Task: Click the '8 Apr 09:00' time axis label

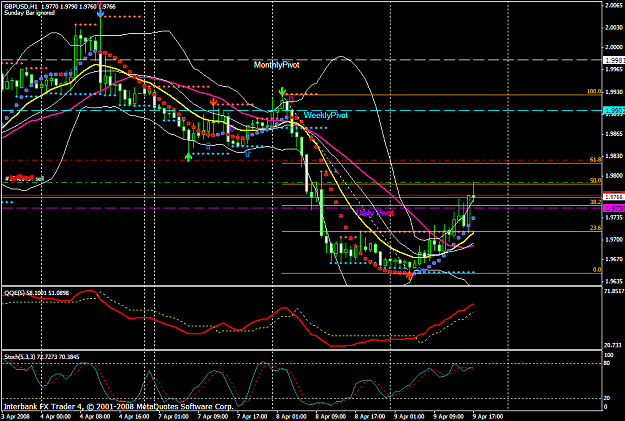Action: (331, 417)
